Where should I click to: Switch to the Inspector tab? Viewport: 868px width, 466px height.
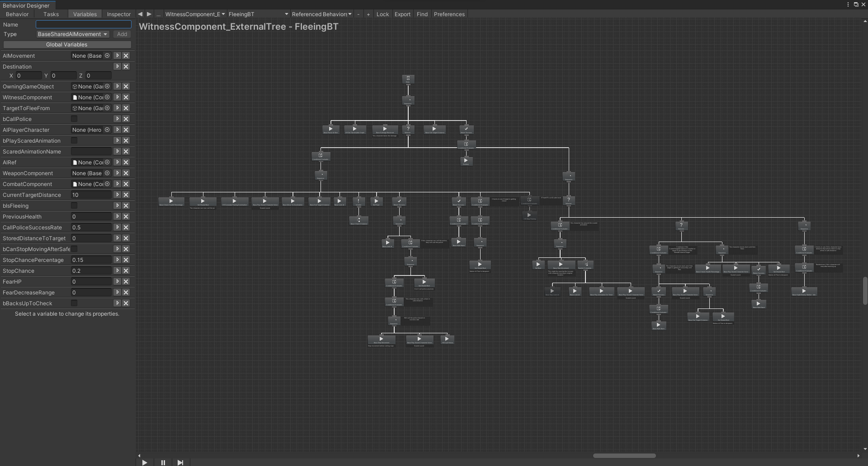[x=119, y=14]
